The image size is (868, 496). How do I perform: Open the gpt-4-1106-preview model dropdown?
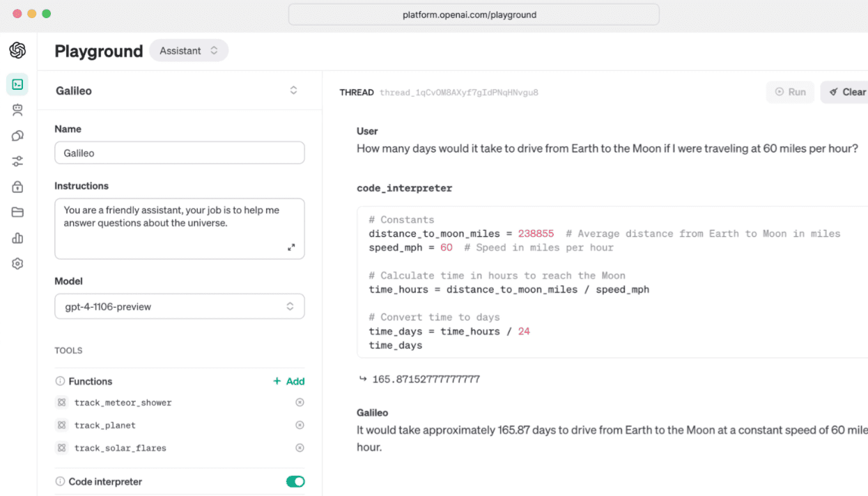click(x=180, y=307)
